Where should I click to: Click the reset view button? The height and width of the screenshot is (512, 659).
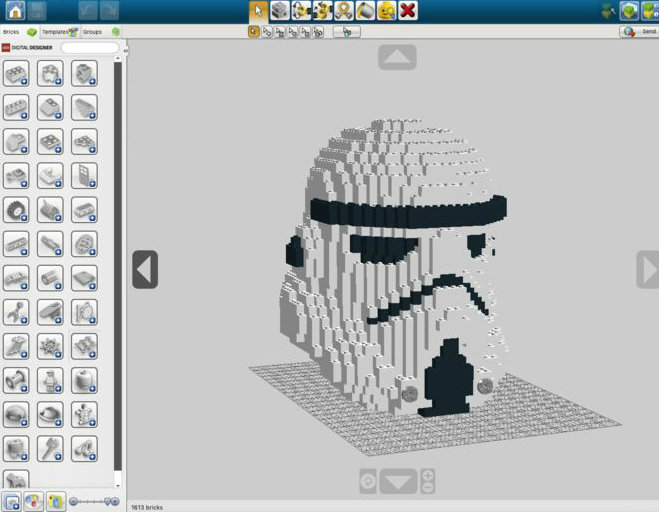368,481
